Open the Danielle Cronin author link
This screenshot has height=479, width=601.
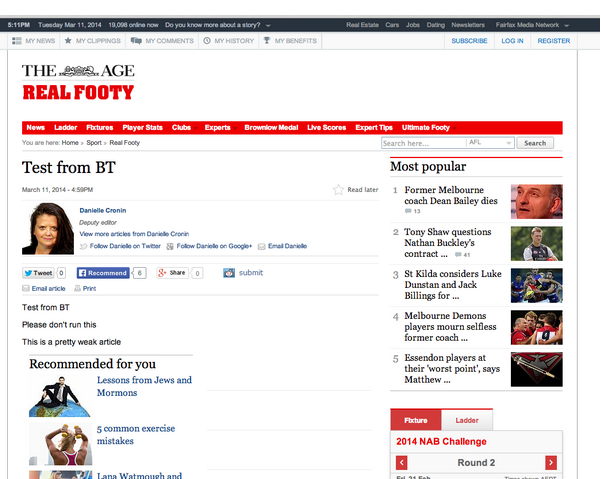coord(103,210)
